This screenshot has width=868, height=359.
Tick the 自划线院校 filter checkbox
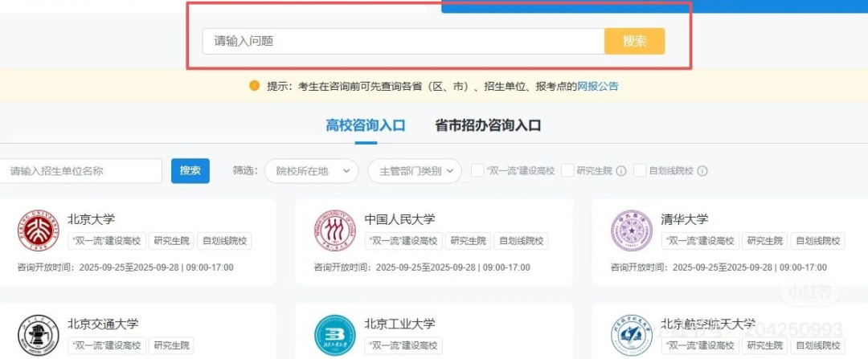pyautogui.click(x=640, y=170)
